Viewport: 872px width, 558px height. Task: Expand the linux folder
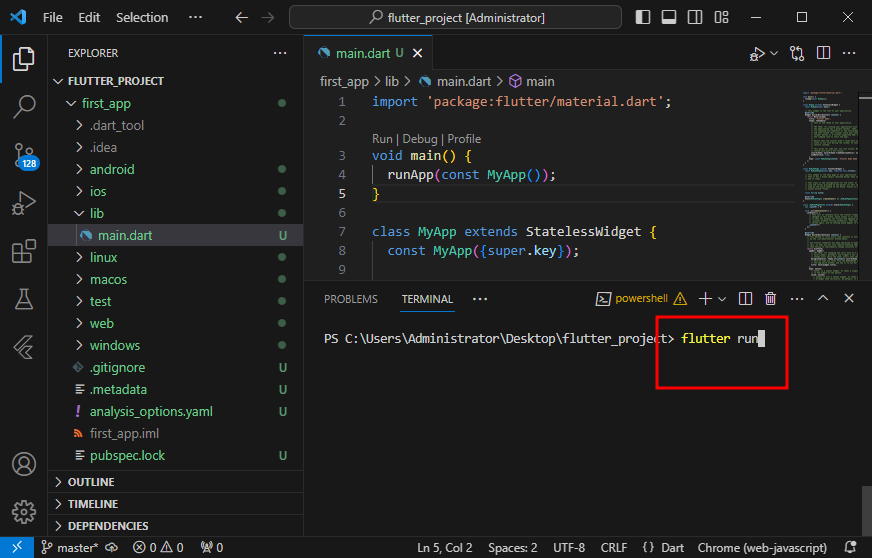175,258
